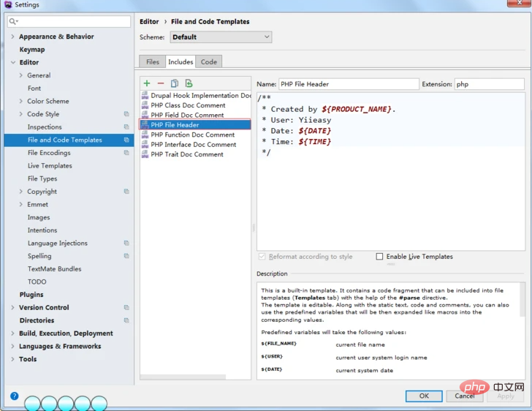Click the PHP icon beside Drupal Hook template

click(145, 96)
